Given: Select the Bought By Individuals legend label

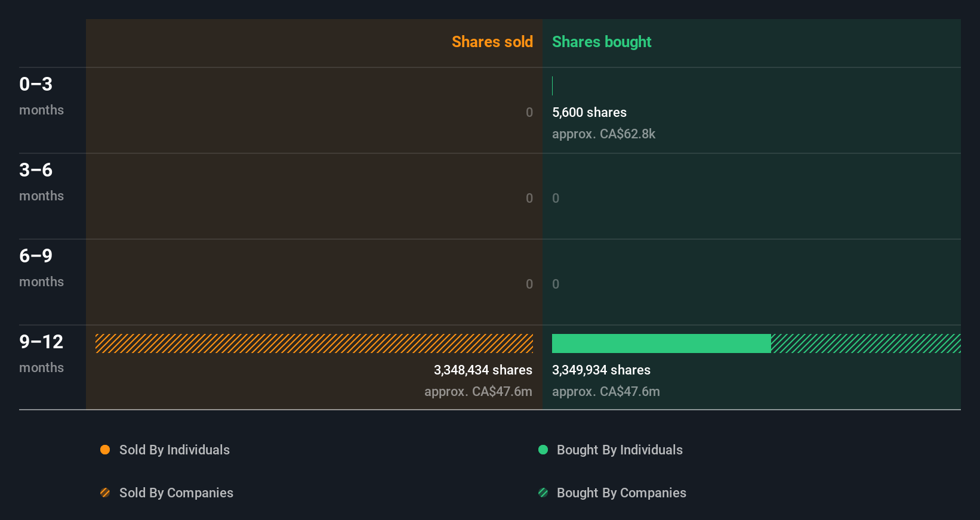Looking at the screenshot, I should [x=620, y=450].
